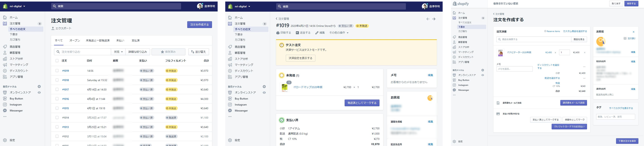Screen dimensions: 644x146
Task: Click the 下書き注文を保存 button
Action: click(627, 141)
